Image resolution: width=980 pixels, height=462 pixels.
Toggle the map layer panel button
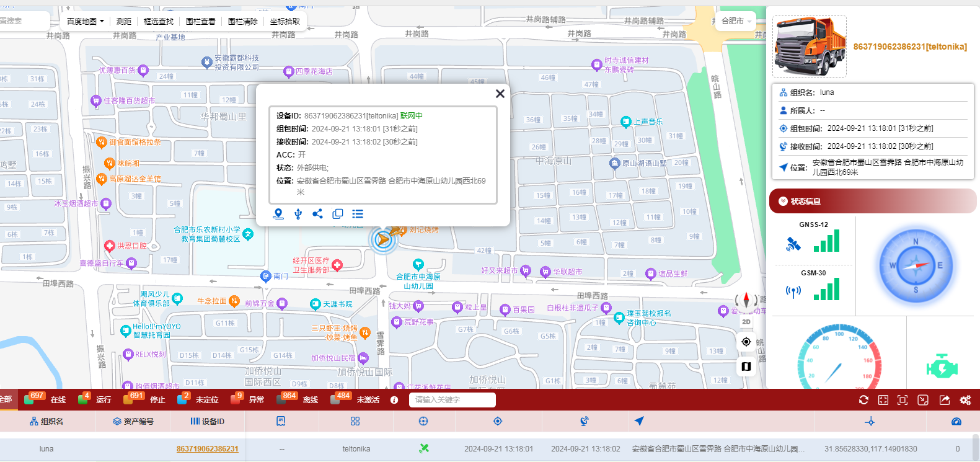746,366
